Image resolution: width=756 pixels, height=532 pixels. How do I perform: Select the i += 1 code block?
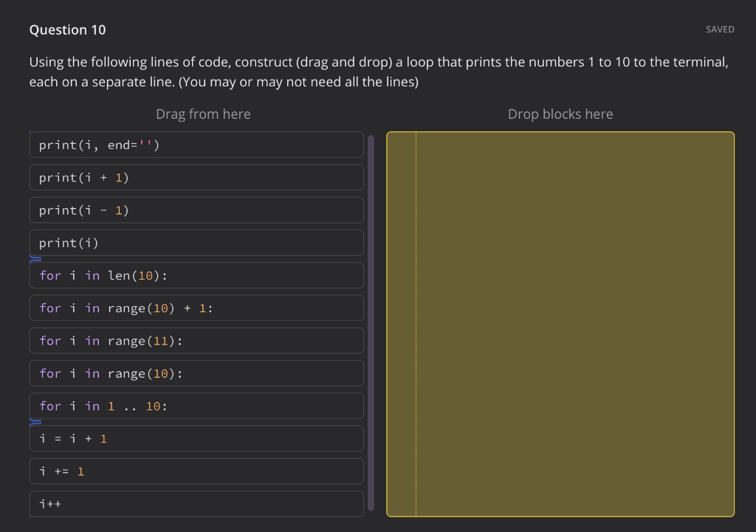pos(196,471)
